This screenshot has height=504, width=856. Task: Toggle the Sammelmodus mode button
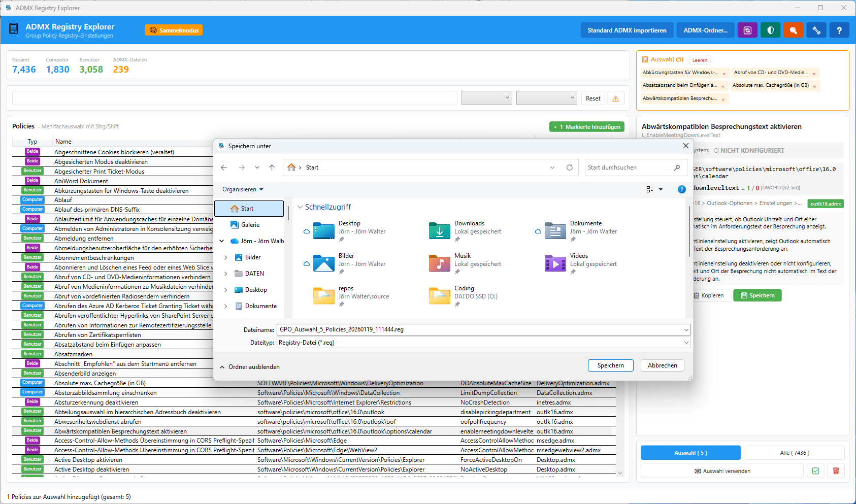point(174,30)
